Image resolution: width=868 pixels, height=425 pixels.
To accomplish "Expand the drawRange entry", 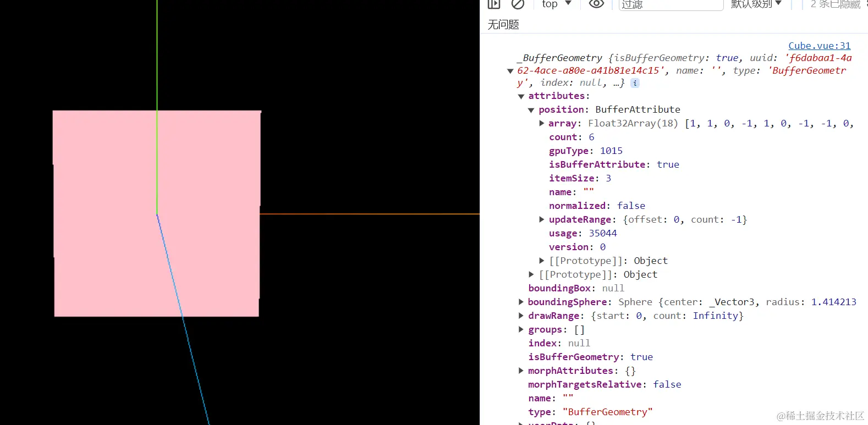I will click(x=521, y=316).
